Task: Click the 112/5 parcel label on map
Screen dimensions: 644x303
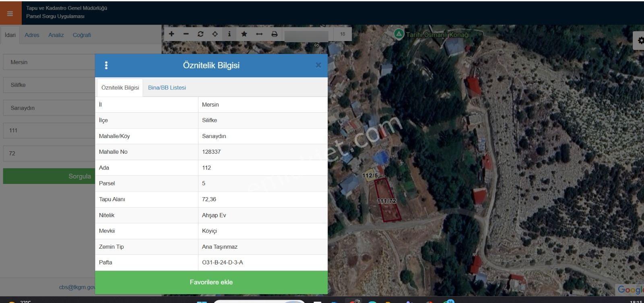Action: [370, 175]
